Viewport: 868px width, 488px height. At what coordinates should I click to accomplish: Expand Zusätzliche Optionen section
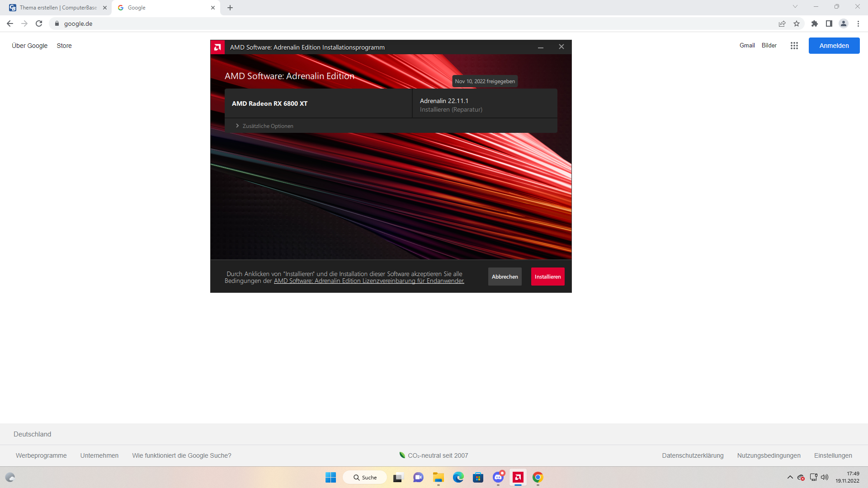(264, 126)
